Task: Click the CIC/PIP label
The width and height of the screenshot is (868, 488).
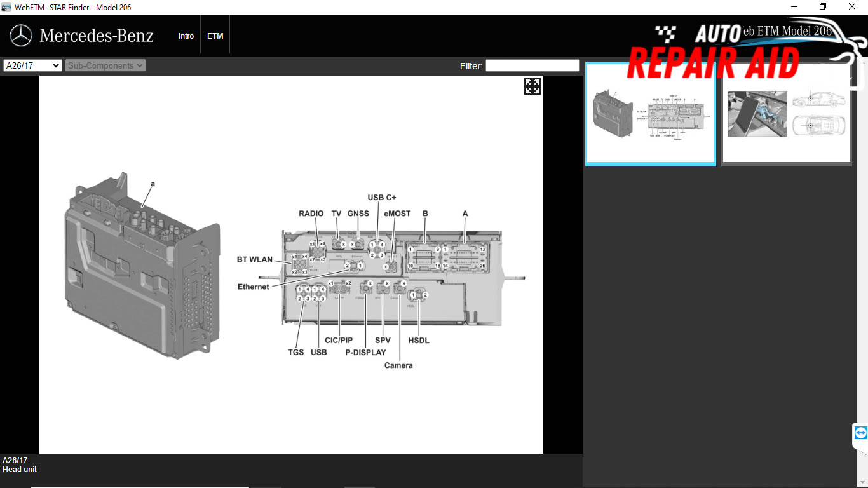Action: click(339, 340)
